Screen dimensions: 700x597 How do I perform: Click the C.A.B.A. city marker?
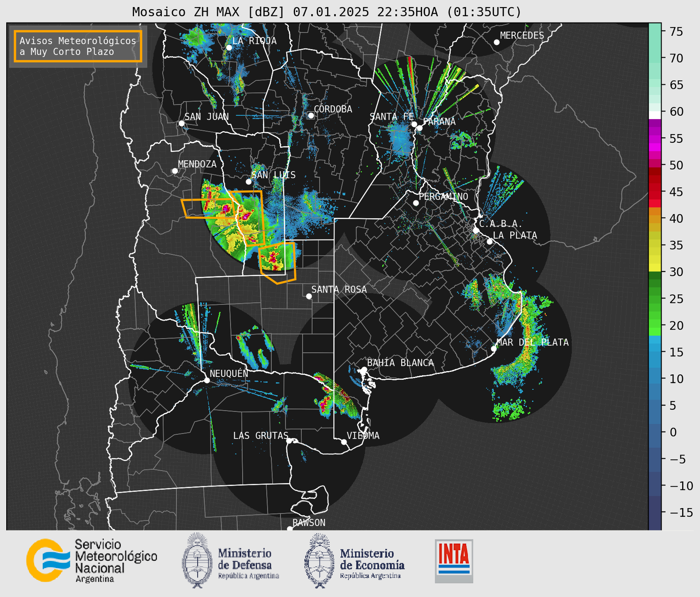476,230
